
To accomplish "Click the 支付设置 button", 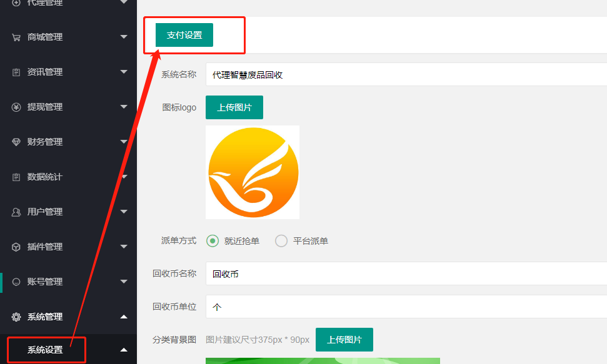I will (x=184, y=35).
